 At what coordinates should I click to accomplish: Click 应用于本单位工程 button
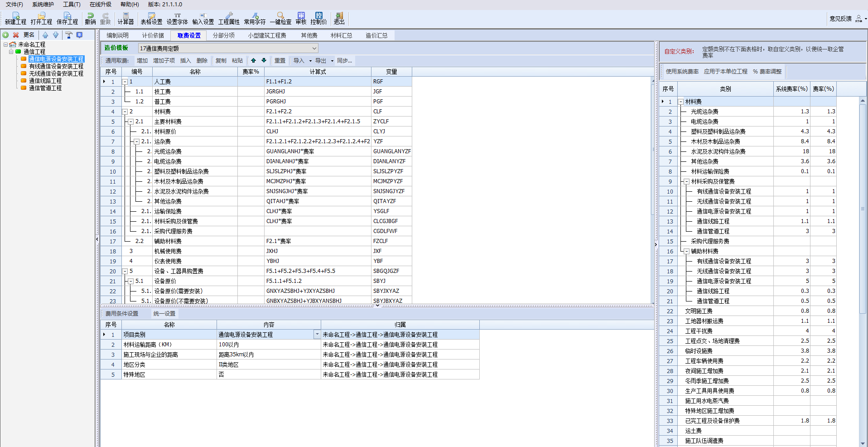(726, 72)
